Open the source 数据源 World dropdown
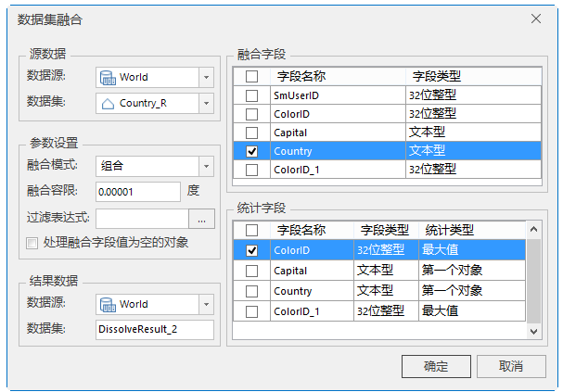The width and height of the screenshot is (563, 392). [x=207, y=78]
